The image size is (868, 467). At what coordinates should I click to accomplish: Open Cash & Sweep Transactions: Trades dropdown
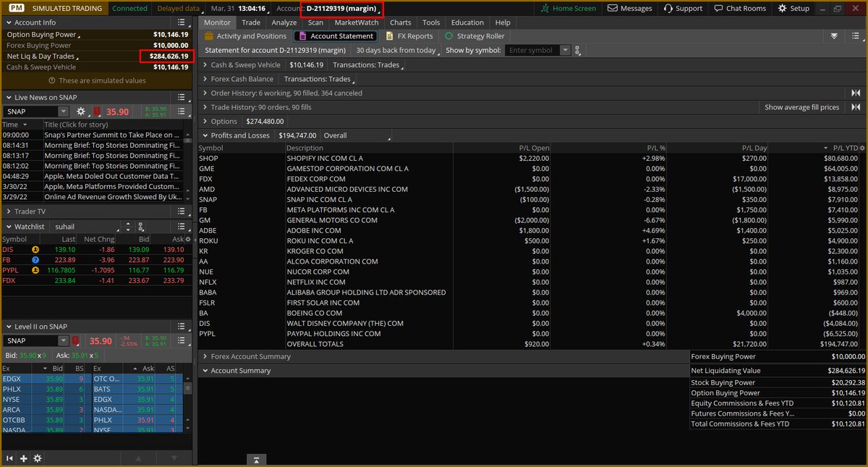(367, 65)
